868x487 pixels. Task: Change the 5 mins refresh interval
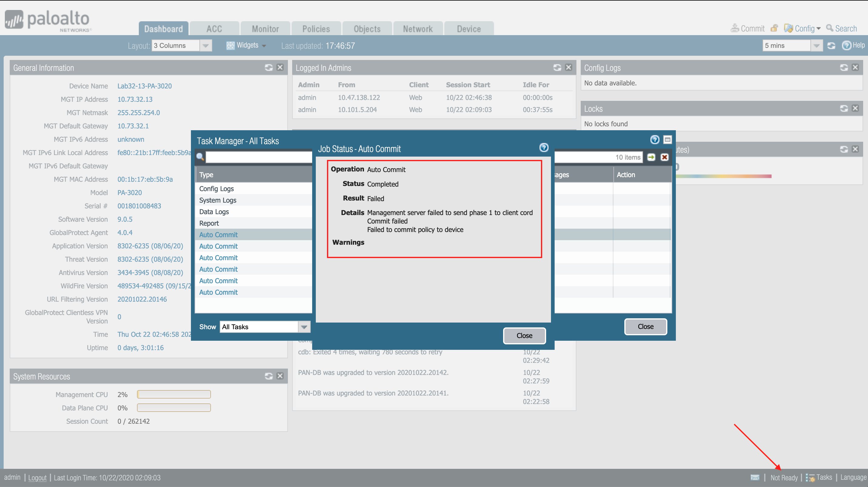point(817,45)
